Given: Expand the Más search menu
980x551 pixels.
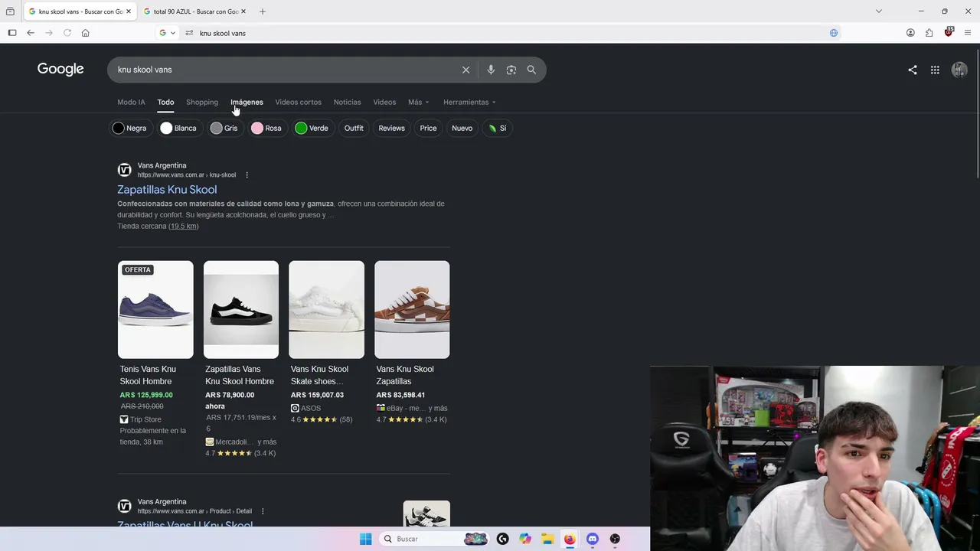Looking at the screenshot, I should tap(419, 102).
